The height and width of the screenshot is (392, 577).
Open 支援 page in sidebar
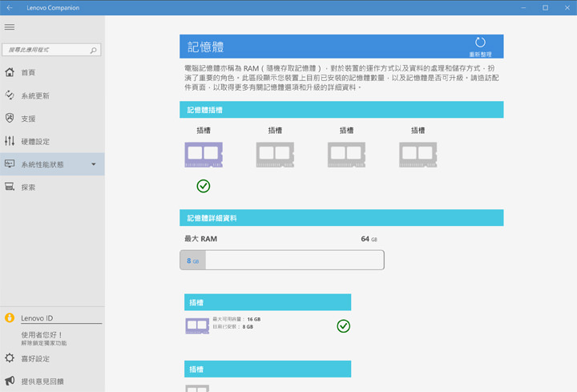tap(28, 119)
